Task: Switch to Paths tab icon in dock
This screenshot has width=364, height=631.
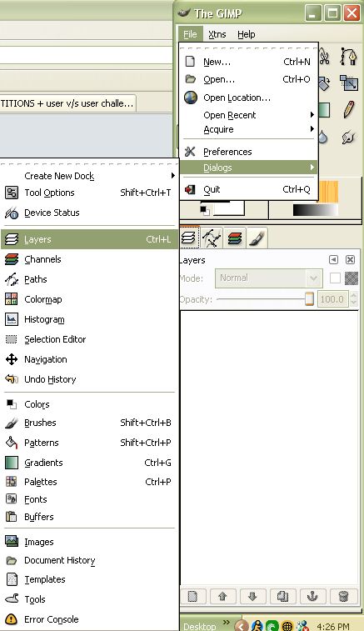Action: pos(212,238)
